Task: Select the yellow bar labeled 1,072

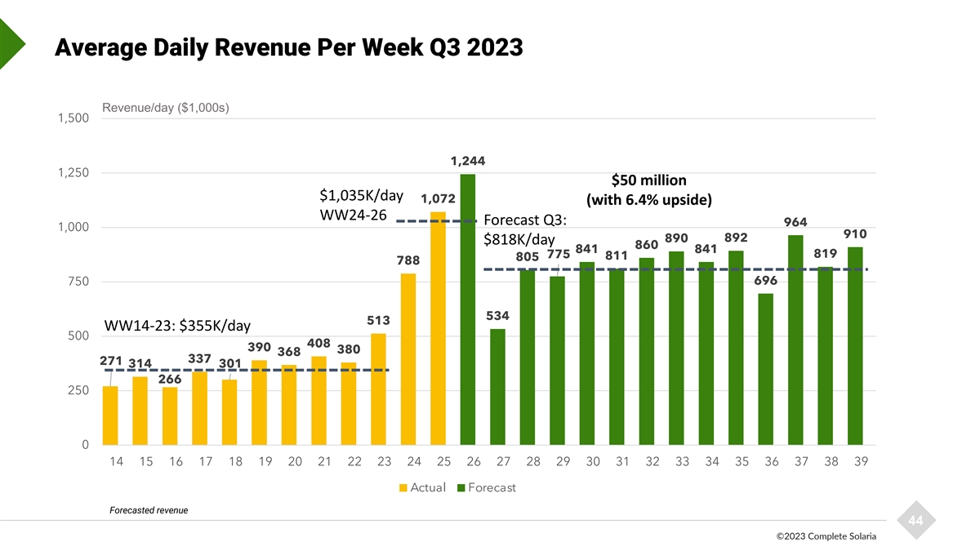Action: [439, 328]
